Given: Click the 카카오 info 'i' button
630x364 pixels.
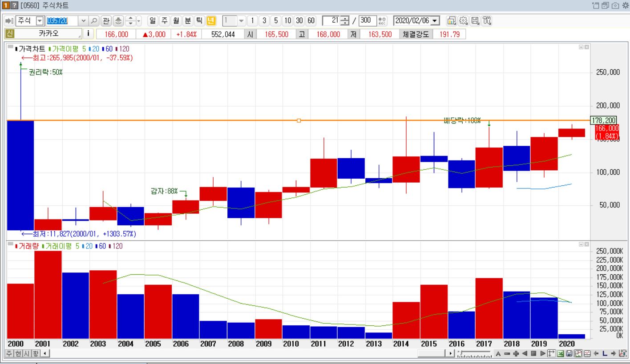Looking at the screenshot, I should [x=88, y=34].
